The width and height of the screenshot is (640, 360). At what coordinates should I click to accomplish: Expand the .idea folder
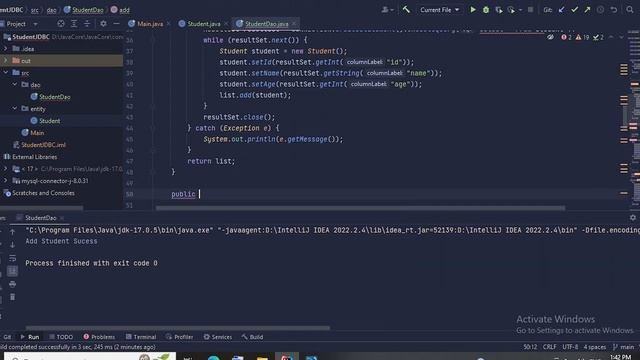[6, 49]
